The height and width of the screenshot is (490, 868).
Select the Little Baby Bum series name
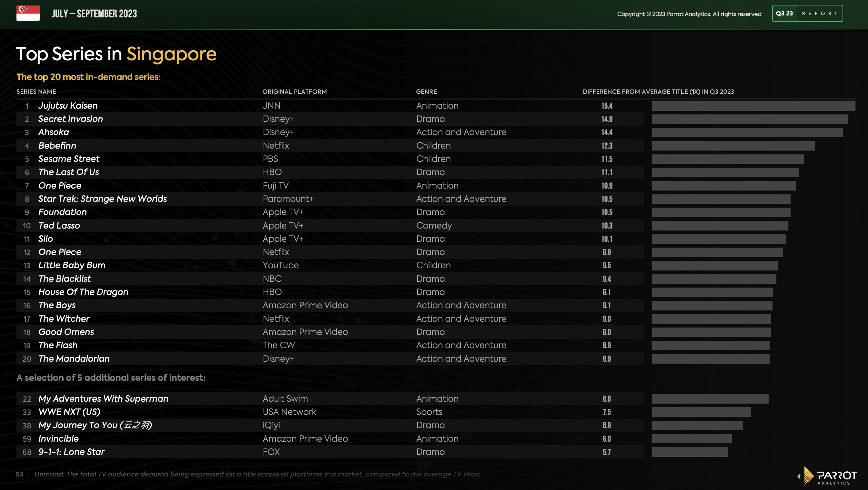tap(72, 265)
